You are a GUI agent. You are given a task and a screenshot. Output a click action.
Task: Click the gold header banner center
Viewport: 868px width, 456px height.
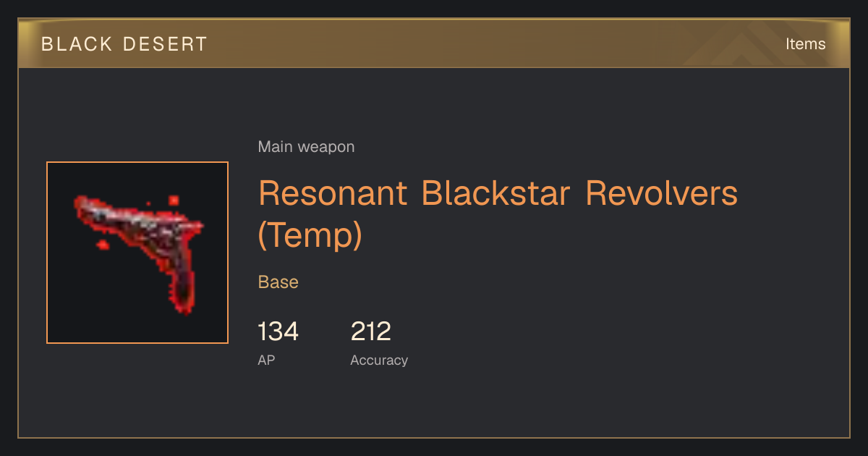click(x=434, y=43)
